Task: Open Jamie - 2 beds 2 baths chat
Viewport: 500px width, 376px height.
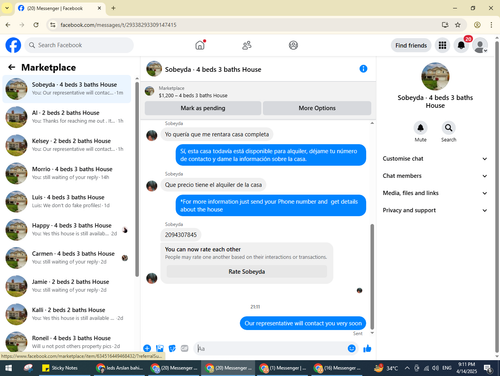Action: click(x=67, y=286)
